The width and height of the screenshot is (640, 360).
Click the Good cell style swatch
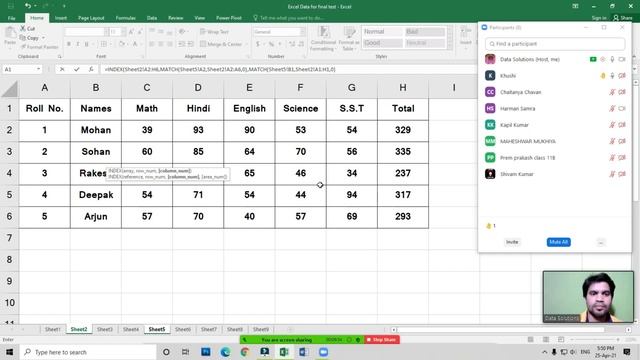pyautogui.click(x=382, y=43)
